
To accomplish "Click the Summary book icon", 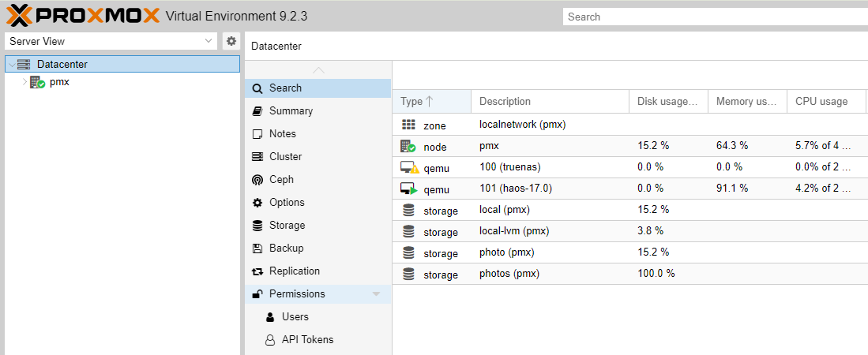I will click(257, 111).
